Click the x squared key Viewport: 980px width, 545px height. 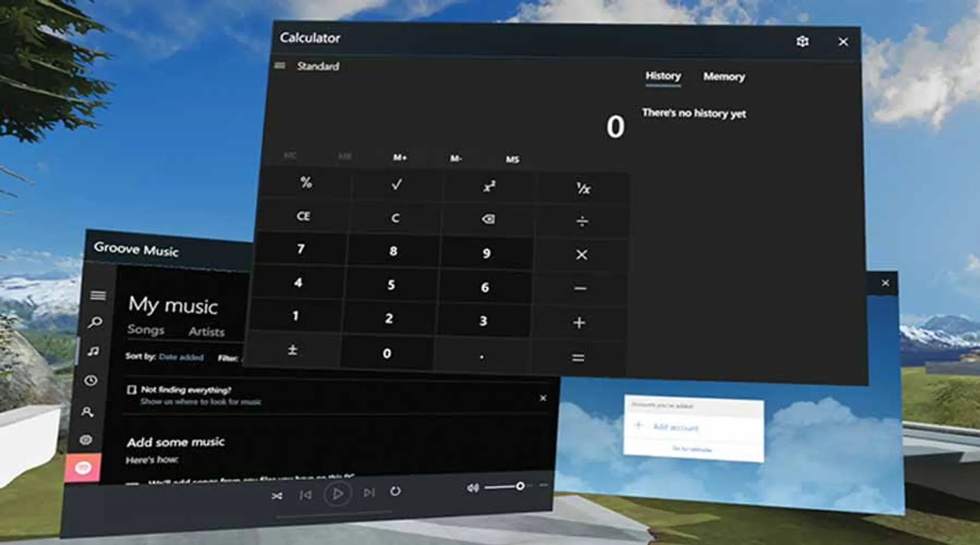coord(489,186)
